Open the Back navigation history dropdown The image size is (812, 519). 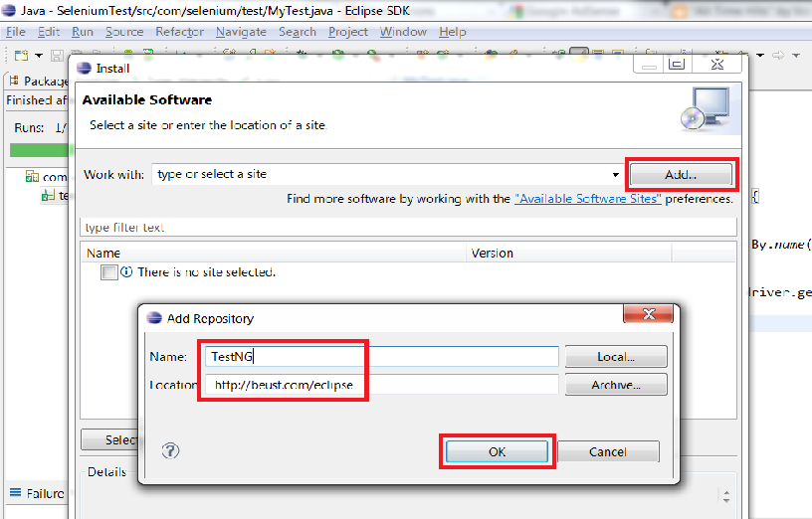point(759,55)
